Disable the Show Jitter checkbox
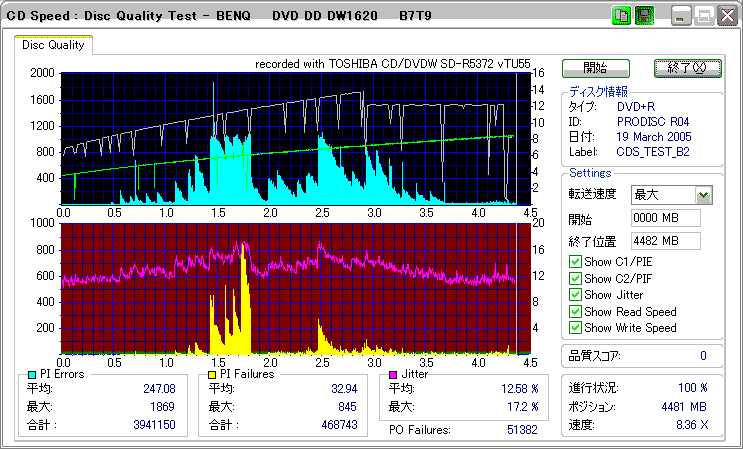The image size is (743, 449). click(x=575, y=295)
